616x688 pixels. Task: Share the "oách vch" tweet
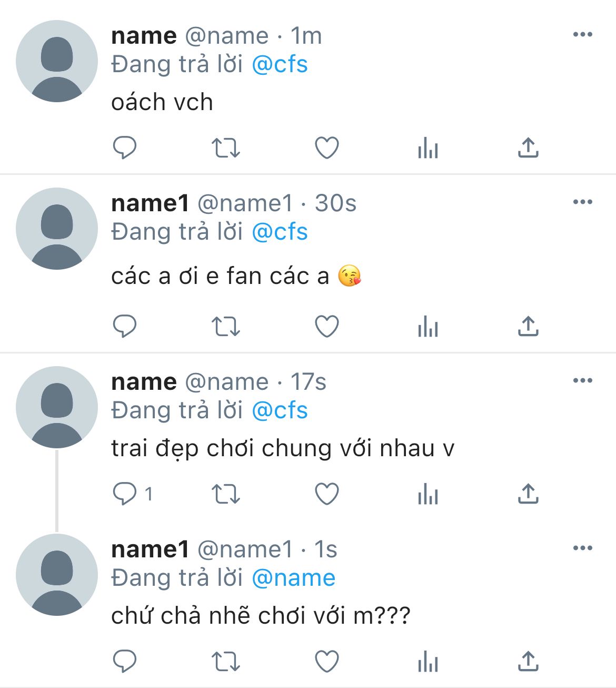528,148
